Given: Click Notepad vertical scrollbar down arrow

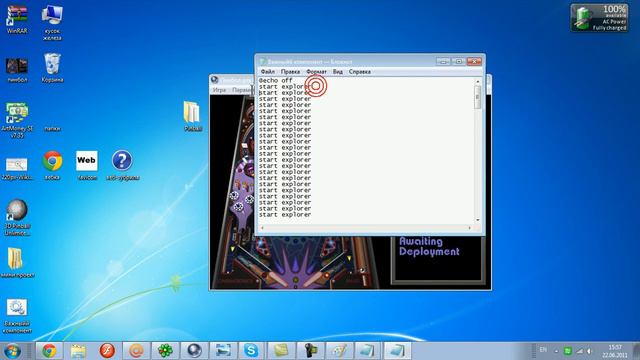Looking at the screenshot, I should (x=478, y=220).
